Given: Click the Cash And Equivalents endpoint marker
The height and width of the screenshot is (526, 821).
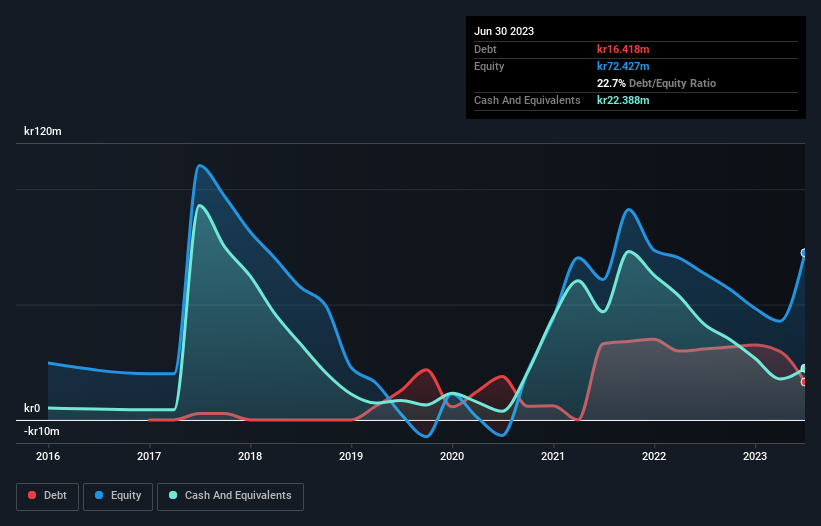Looking at the screenshot, I should pyautogui.click(x=804, y=368).
